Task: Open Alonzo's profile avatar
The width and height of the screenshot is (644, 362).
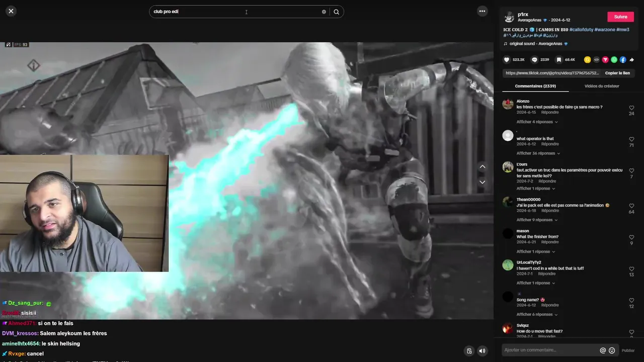Action: point(508,105)
